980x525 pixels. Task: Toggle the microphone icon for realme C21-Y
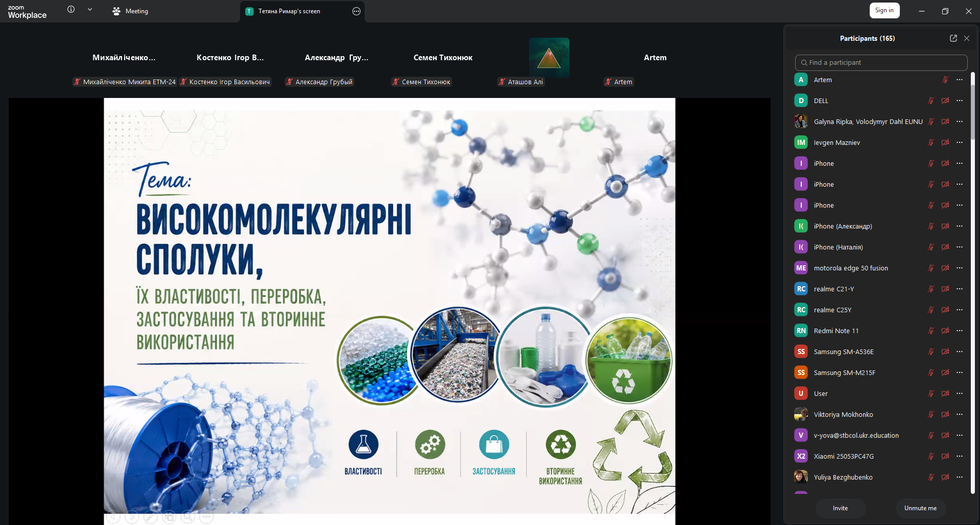click(x=931, y=289)
